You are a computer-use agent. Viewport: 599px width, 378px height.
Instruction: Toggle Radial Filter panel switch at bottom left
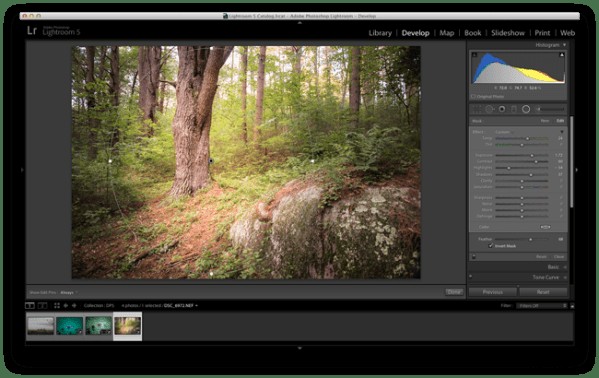pos(474,256)
